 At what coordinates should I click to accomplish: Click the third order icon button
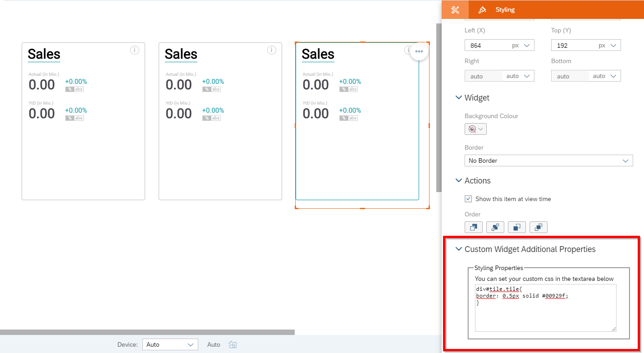[516, 227]
